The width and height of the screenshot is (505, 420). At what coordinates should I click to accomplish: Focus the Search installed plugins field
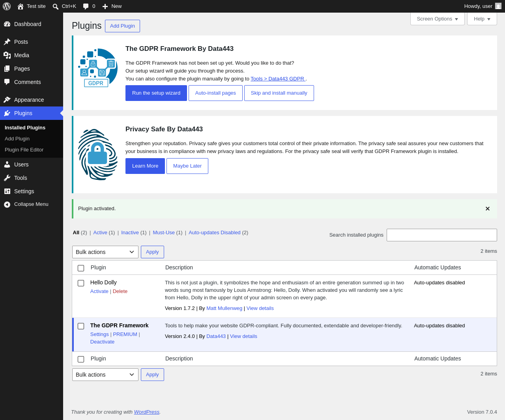tap(442, 235)
